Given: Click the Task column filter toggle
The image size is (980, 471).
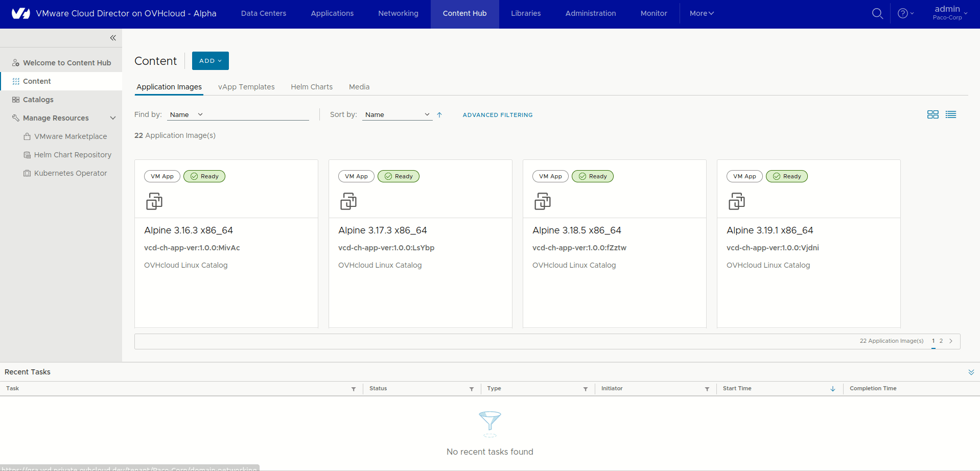Looking at the screenshot, I should click(x=353, y=389).
